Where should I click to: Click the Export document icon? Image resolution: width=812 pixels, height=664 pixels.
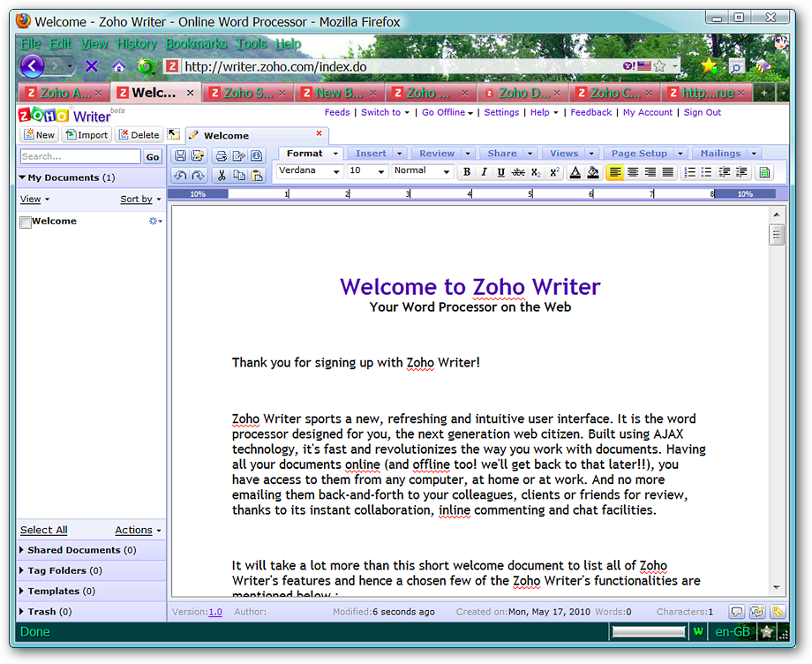pyautogui.click(x=238, y=155)
